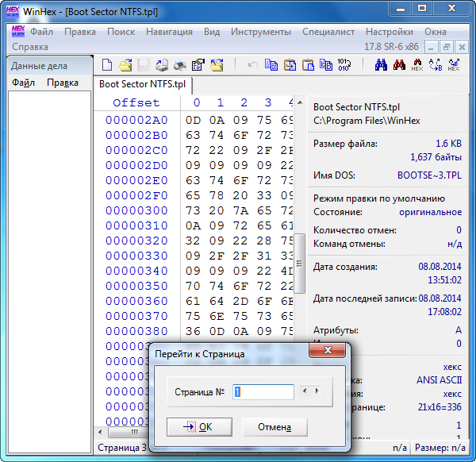This screenshot has height=462, width=476.
Task: Open file Properties toolbar icon
Action: [198, 65]
